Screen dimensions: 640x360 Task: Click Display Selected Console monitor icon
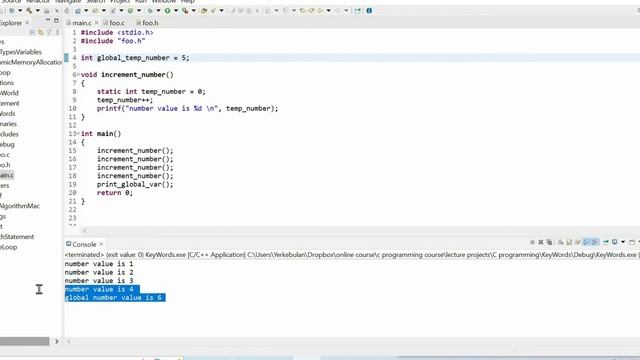615,242
